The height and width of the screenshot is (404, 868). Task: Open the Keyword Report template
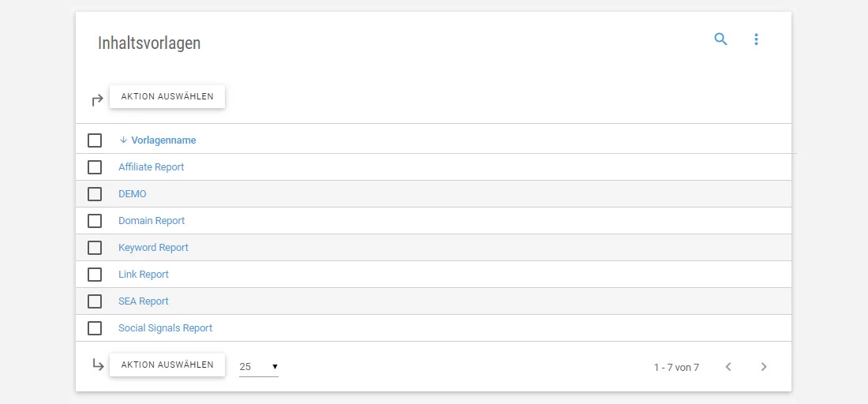pyautogui.click(x=153, y=248)
